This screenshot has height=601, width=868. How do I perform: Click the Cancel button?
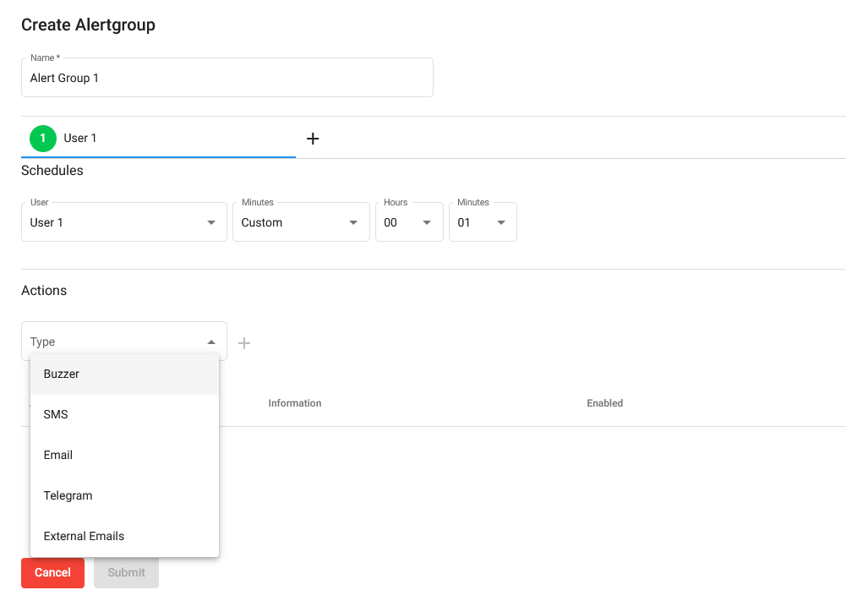tap(52, 572)
